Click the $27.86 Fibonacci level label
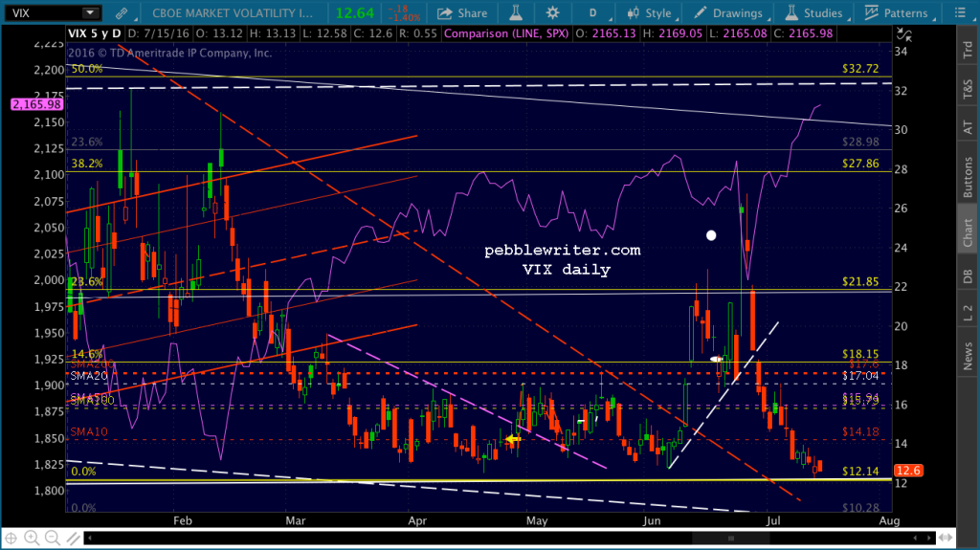 pyautogui.click(x=860, y=164)
